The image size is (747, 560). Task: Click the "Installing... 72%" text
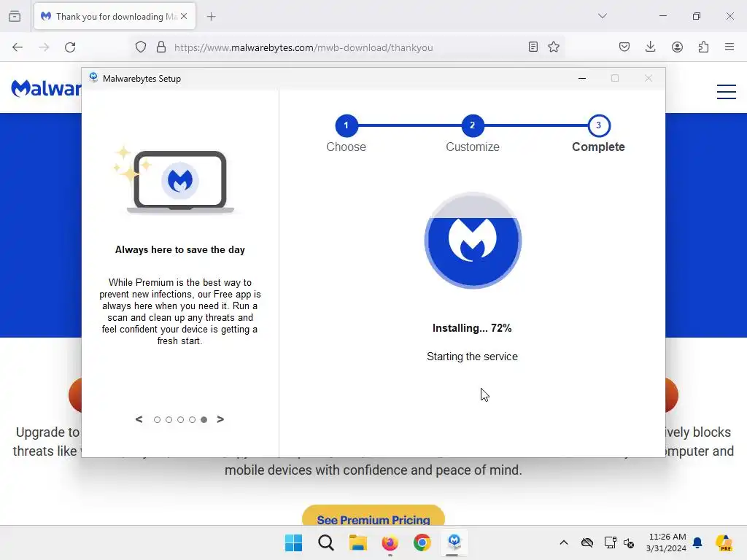click(472, 328)
